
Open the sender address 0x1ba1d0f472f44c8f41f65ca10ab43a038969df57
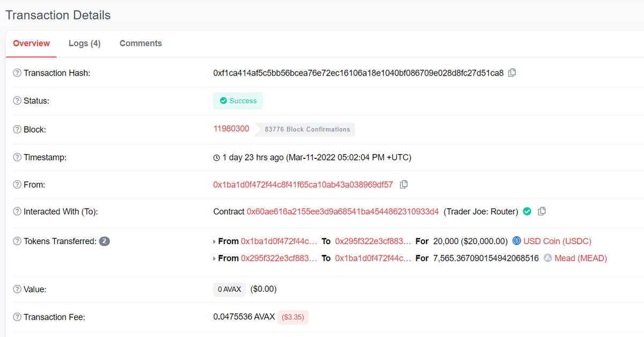click(x=303, y=185)
